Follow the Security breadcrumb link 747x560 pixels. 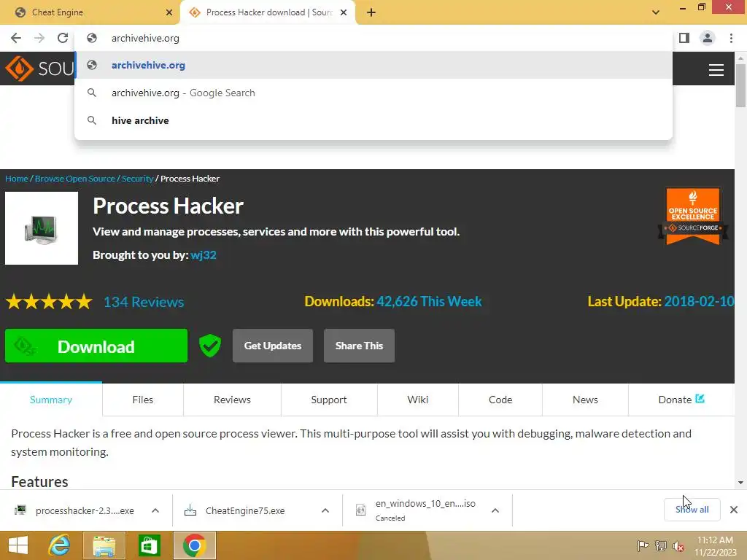pos(137,179)
